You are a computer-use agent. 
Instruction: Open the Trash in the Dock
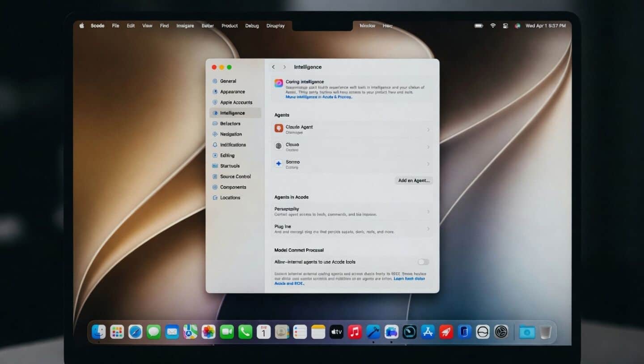[545, 332]
